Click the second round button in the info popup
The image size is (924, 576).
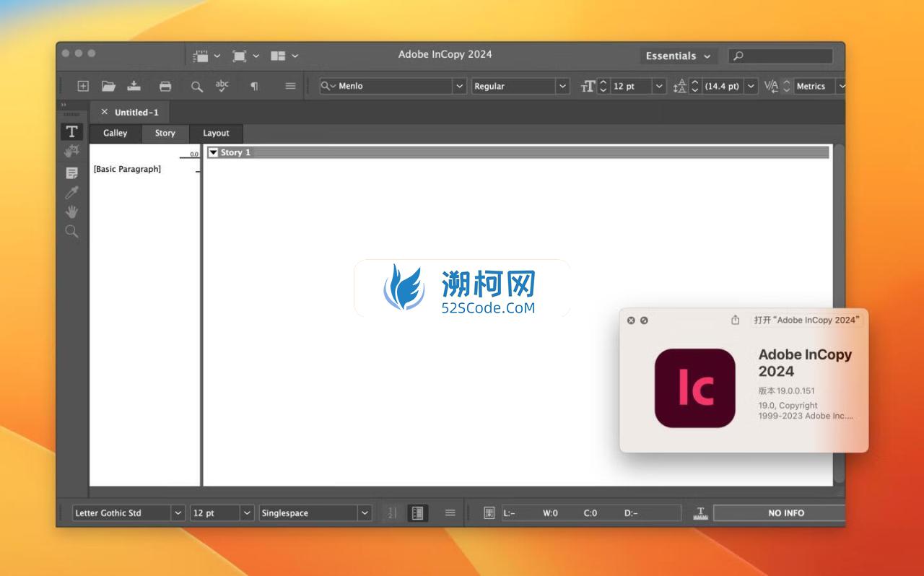pos(644,320)
